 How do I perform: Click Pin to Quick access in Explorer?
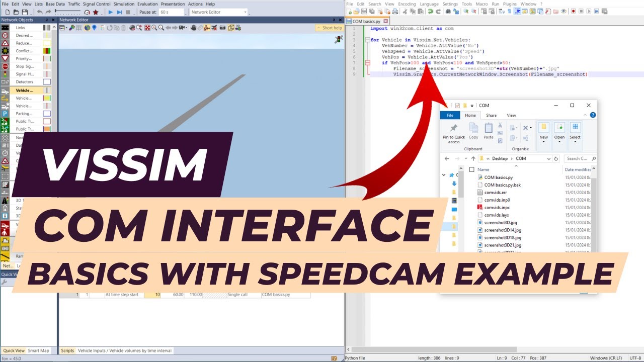coord(454,133)
